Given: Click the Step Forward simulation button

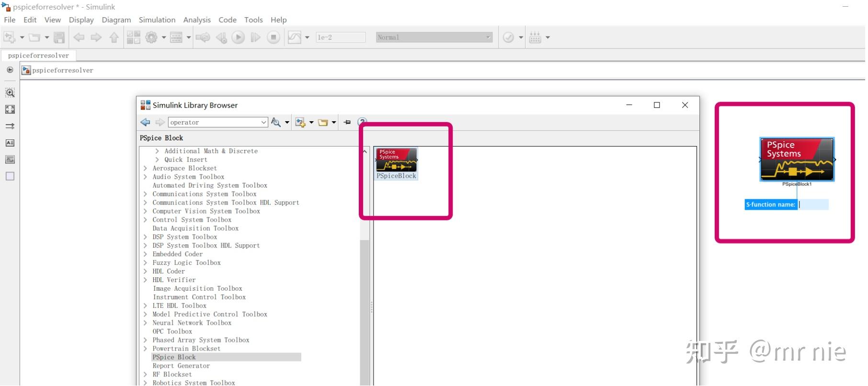Looking at the screenshot, I should tap(255, 37).
